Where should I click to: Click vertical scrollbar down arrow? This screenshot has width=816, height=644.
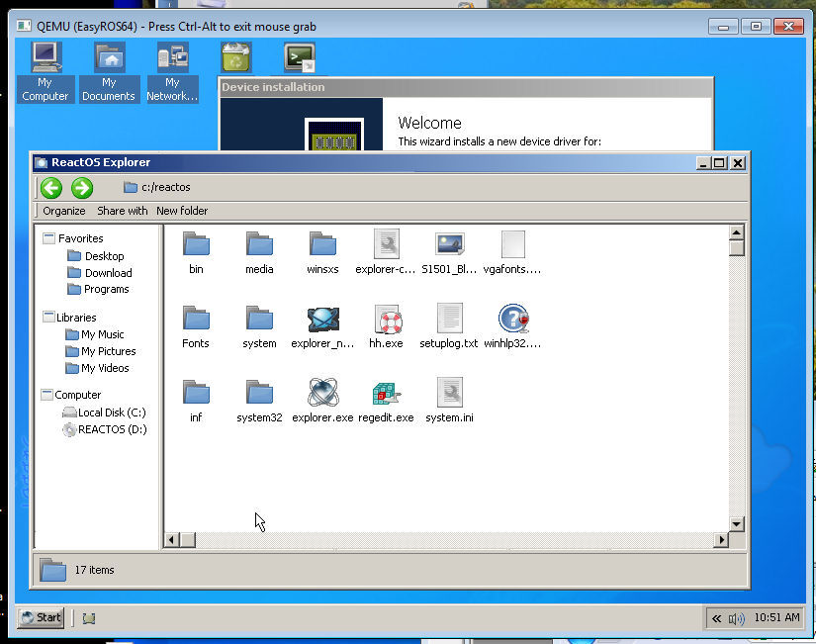point(736,523)
